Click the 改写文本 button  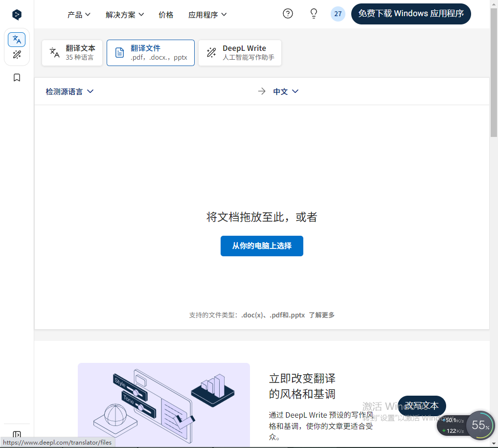(422, 405)
